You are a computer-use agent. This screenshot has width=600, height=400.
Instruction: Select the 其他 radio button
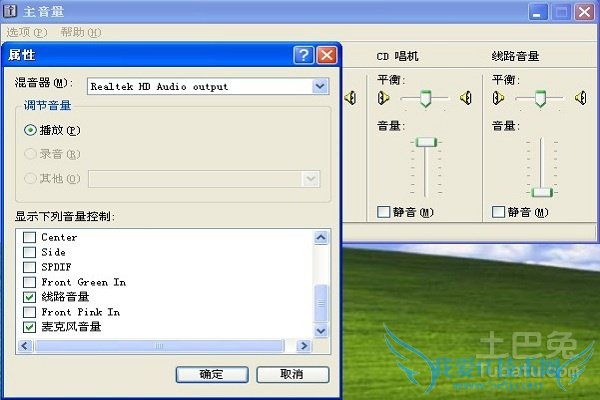pos(30,178)
